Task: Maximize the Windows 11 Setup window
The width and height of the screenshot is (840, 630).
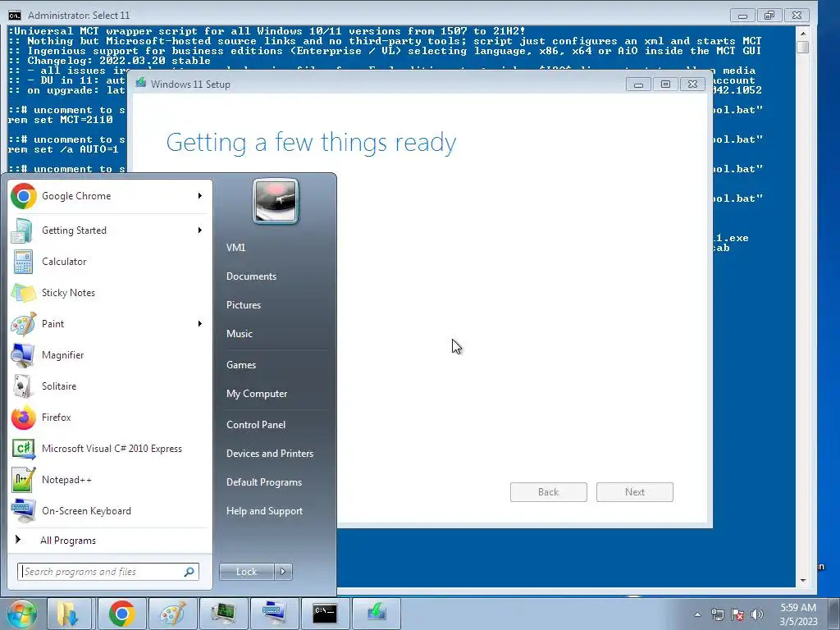Action: click(665, 84)
